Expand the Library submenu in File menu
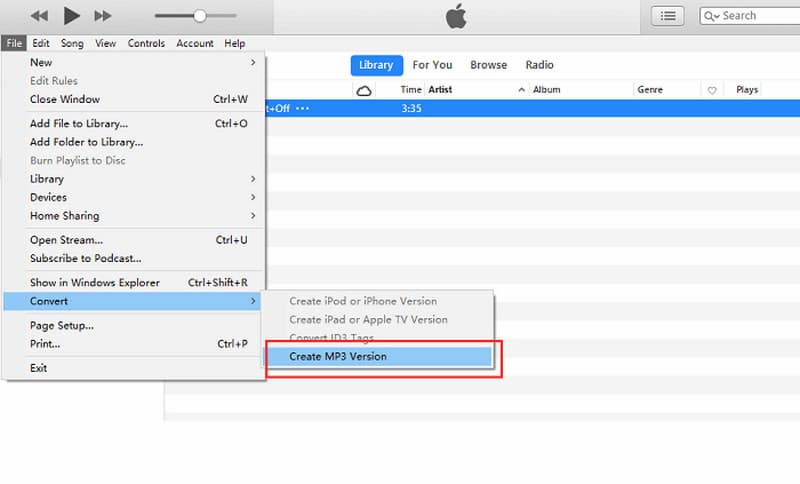The height and width of the screenshot is (484, 800). [x=134, y=179]
